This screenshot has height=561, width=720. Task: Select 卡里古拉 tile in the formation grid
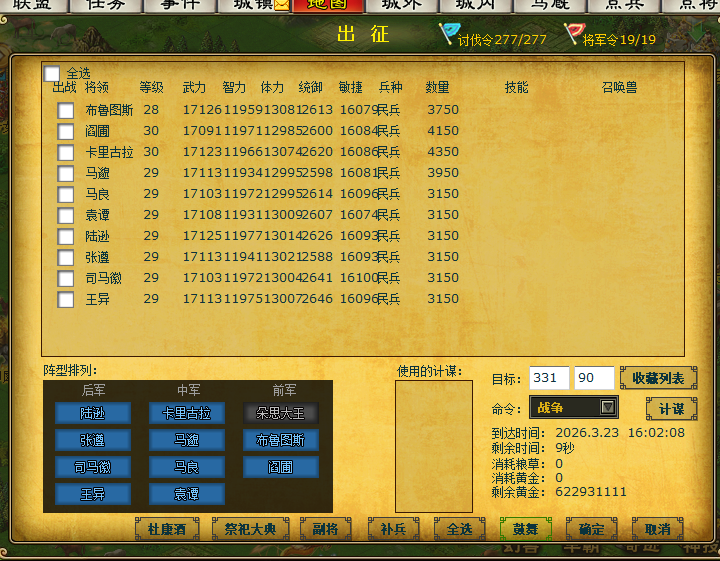[x=187, y=413]
